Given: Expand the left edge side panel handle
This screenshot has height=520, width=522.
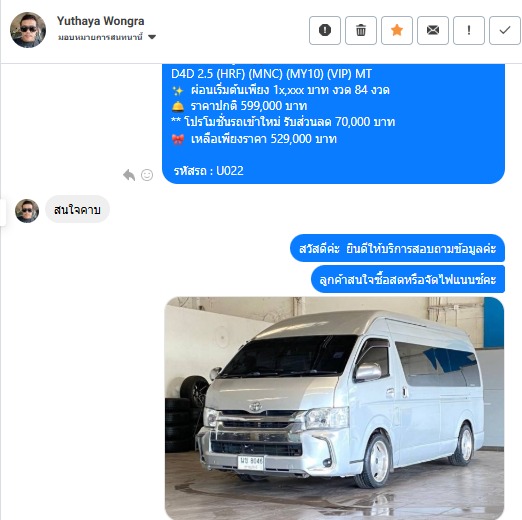Looking at the screenshot, I should (x=3, y=212).
